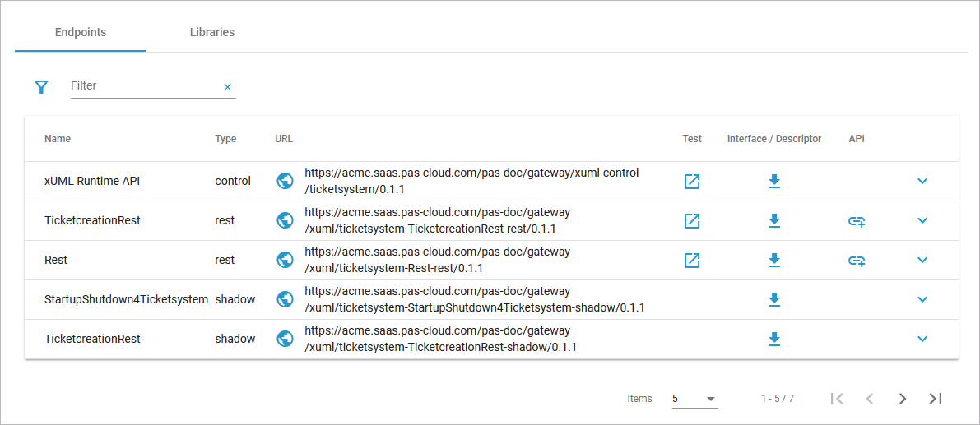980x425 pixels.
Task: Expand the xUML Runtime API row
Action: [922, 181]
